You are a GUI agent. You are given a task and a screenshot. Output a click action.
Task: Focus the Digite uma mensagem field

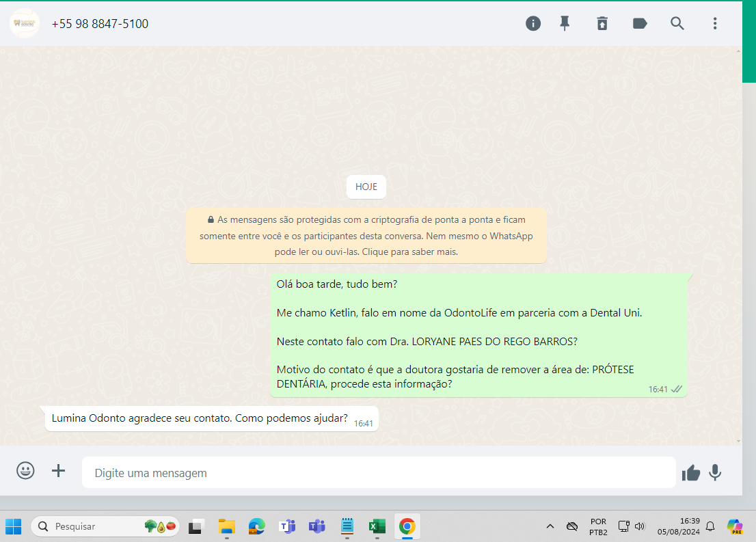click(x=379, y=472)
